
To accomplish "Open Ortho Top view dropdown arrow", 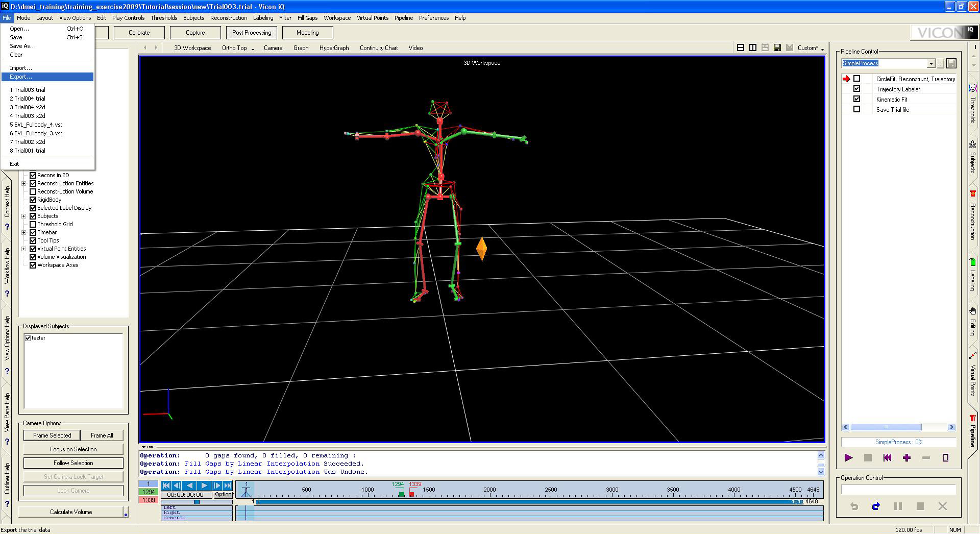I will (x=253, y=48).
